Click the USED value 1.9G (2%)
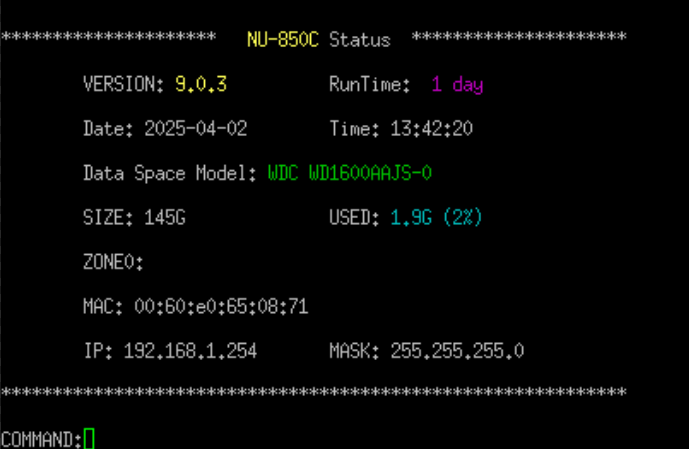 pyautogui.click(x=436, y=217)
